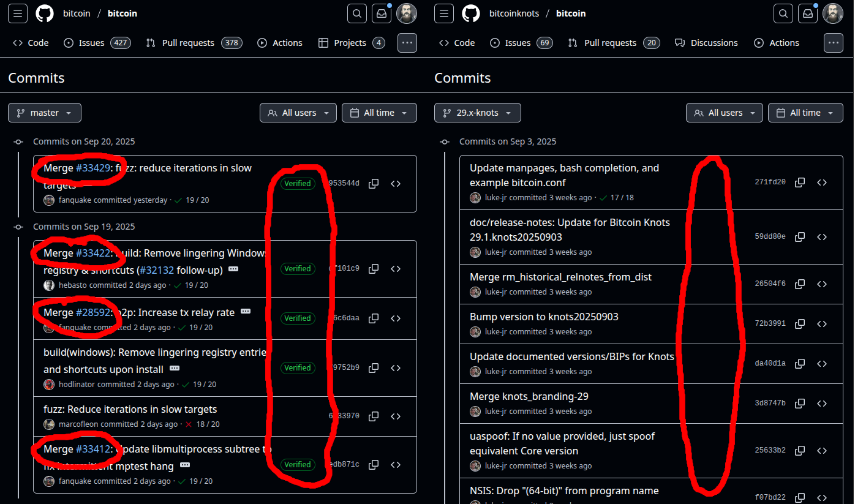Copy SHA of the Merge #33422 commit
Viewport: 855px width, 504px height.
[x=374, y=269]
